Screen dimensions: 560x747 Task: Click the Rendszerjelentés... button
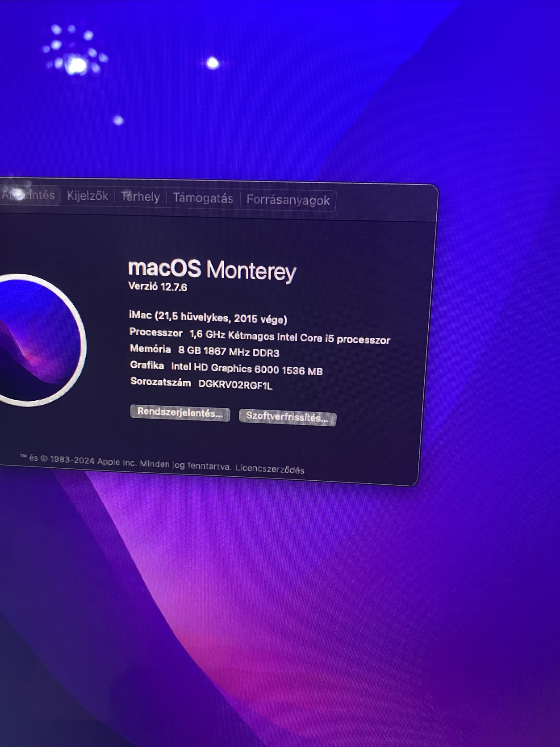pyautogui.click(x=180, y=413)
